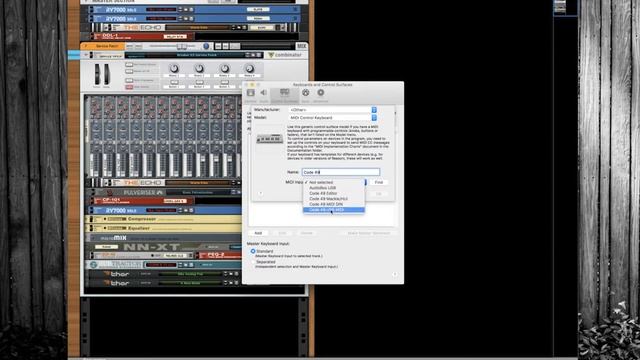
Task: Select the Compressor device
Action: [x=163, y=219]
